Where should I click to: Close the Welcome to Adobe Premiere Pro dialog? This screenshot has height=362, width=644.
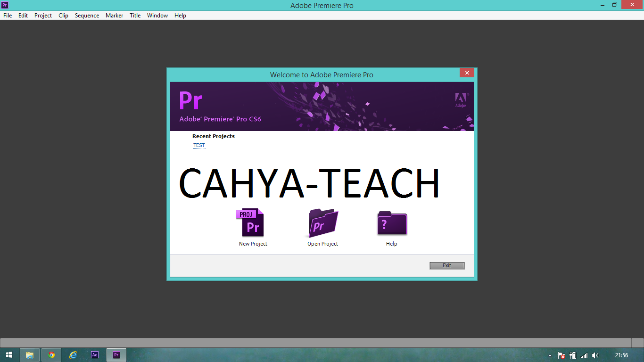(467, 73)
